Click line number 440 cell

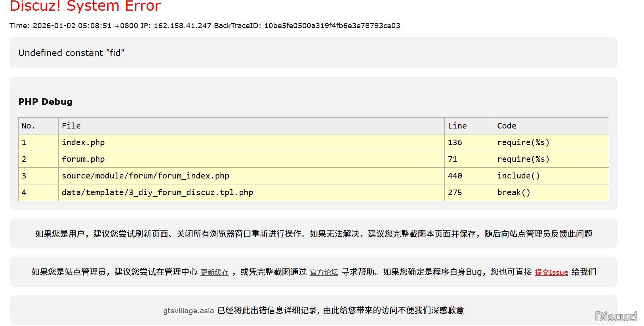(x=455, y=176)
